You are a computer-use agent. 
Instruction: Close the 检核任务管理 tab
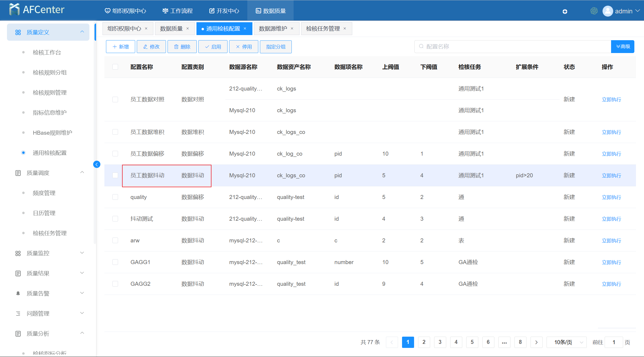345,29
